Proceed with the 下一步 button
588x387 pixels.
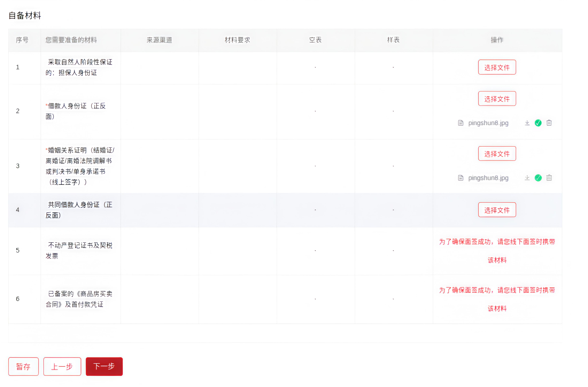(104, 366)
